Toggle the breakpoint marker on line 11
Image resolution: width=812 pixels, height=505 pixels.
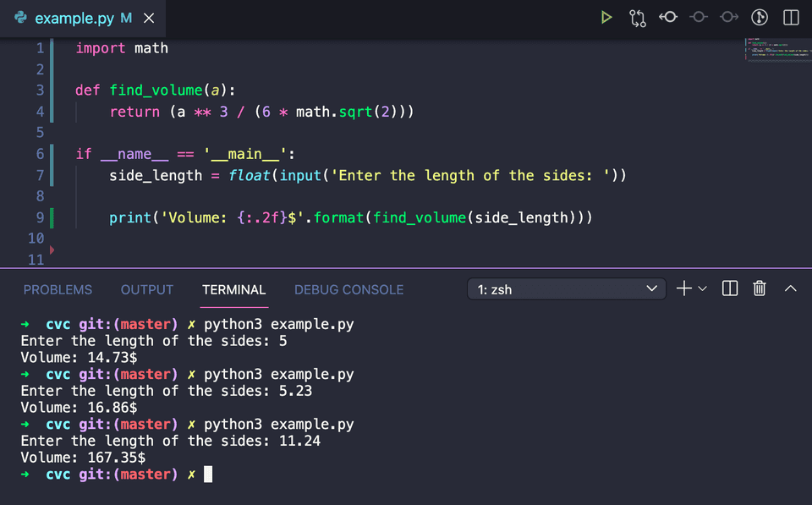click(52, 250)
